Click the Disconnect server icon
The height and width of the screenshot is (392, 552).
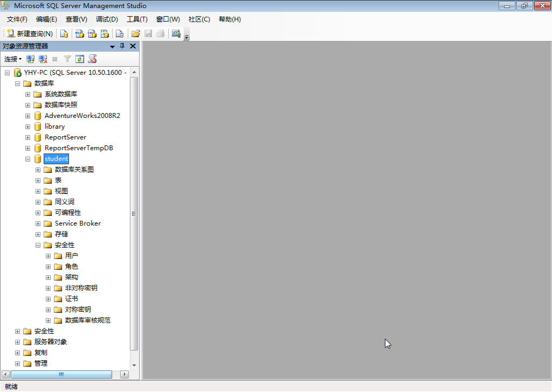pyautogui.click(x=43, y=59)
